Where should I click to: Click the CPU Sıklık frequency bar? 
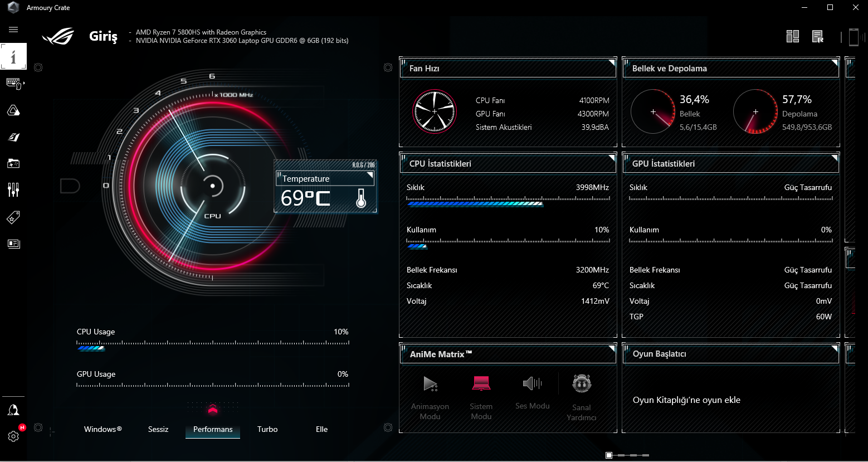click(508, 202)
